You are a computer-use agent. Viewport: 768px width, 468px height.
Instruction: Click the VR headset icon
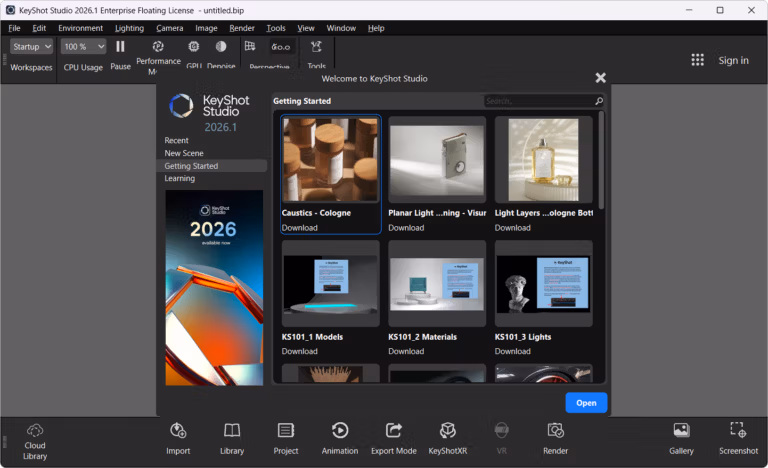502,431
